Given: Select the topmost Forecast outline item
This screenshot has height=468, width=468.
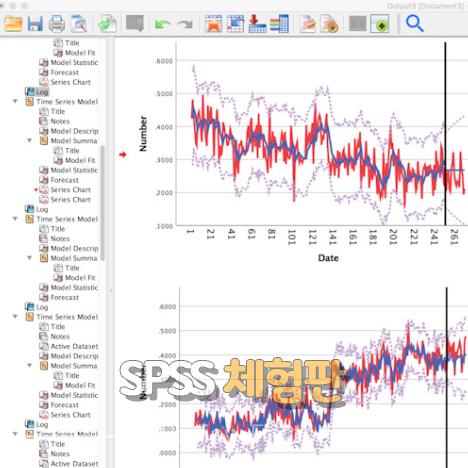Looking at the screenshot, I should tap(59, 72).
